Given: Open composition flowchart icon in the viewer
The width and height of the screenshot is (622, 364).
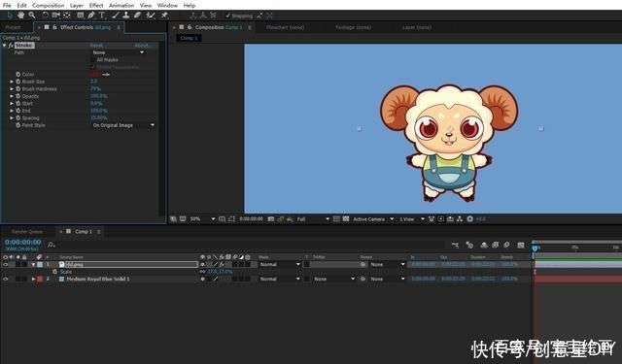Looking at the screenshot, I should point(460,219).
